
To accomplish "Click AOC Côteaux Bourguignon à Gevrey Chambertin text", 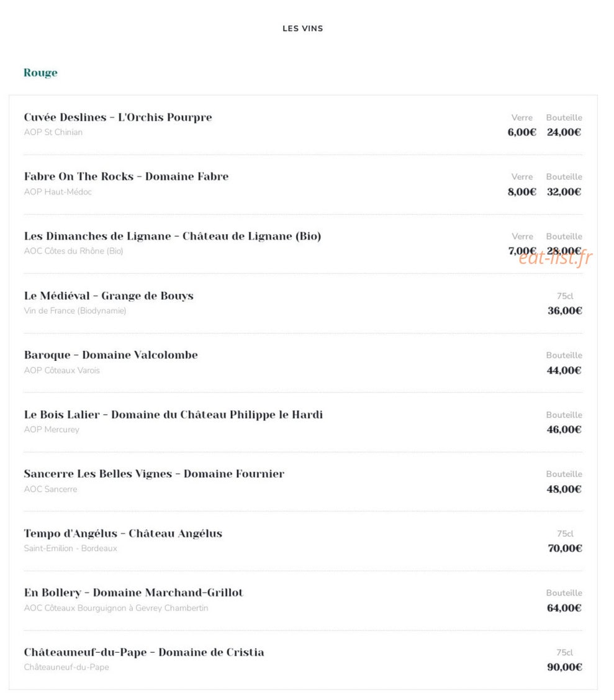I will (x=116, y=609).
